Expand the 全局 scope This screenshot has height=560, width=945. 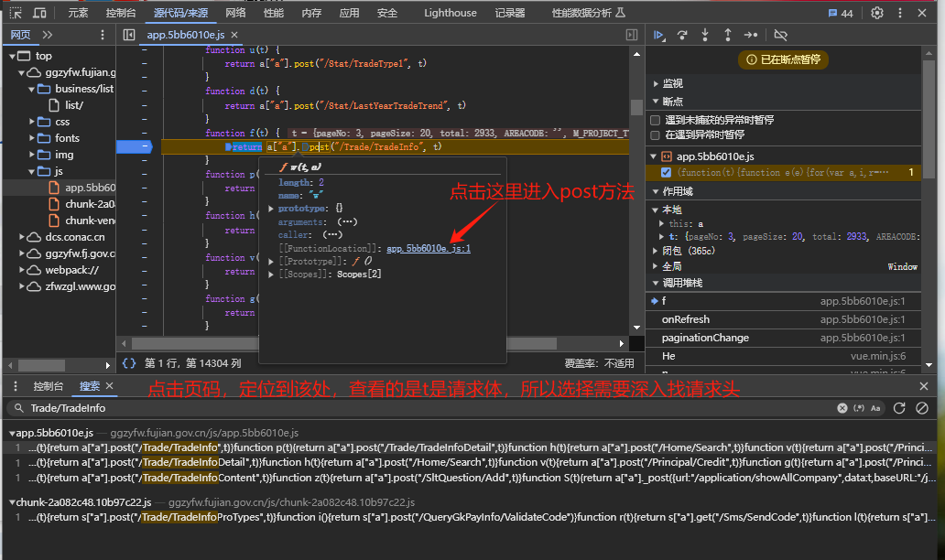(656, 266)
